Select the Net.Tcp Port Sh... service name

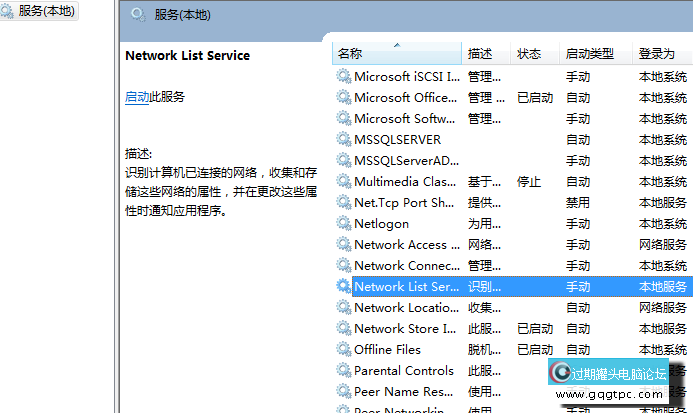click(x=404, y=203)
